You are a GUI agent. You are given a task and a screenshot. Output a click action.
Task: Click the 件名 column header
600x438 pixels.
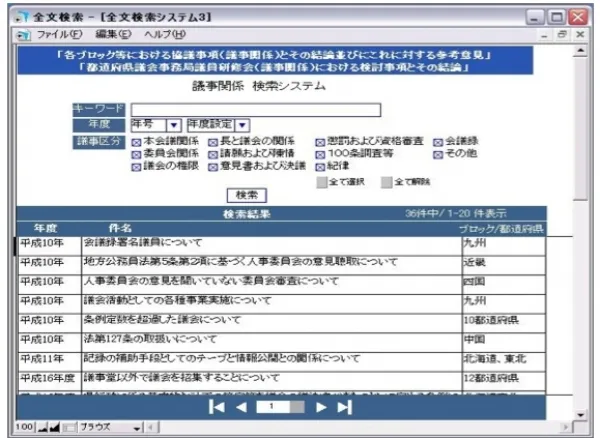pos(120,228)
